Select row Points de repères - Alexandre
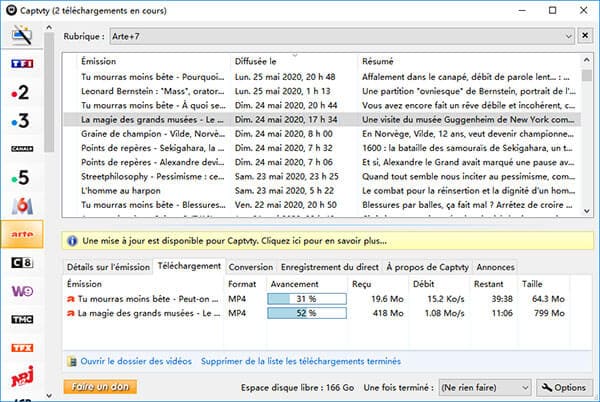The height and width of the screenshot is (402, 600). (x=322, y=162)
